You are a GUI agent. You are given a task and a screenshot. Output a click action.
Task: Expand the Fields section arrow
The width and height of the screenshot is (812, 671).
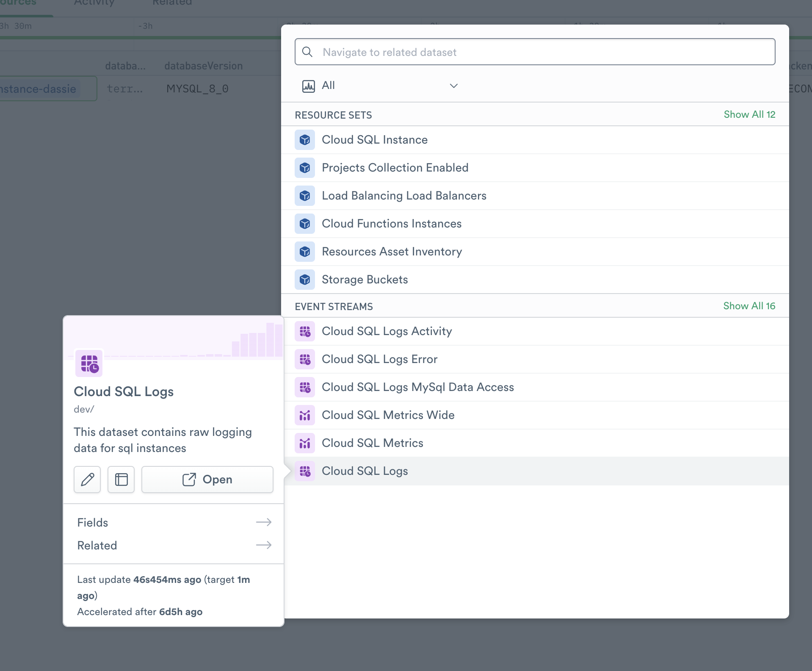264,522
